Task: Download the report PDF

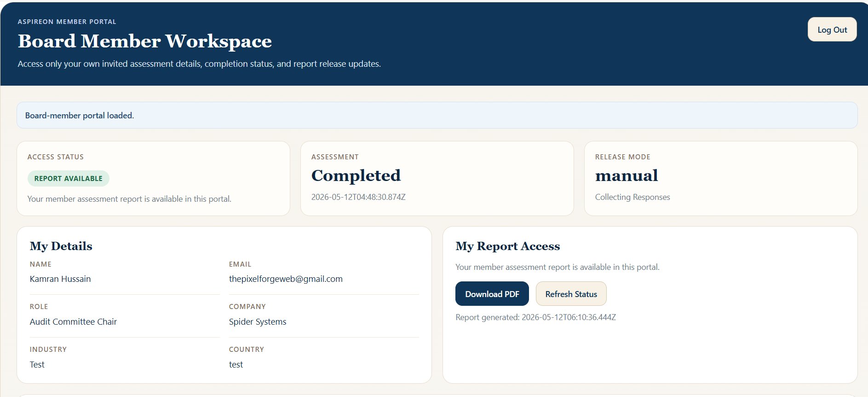Action: (492, 294)
